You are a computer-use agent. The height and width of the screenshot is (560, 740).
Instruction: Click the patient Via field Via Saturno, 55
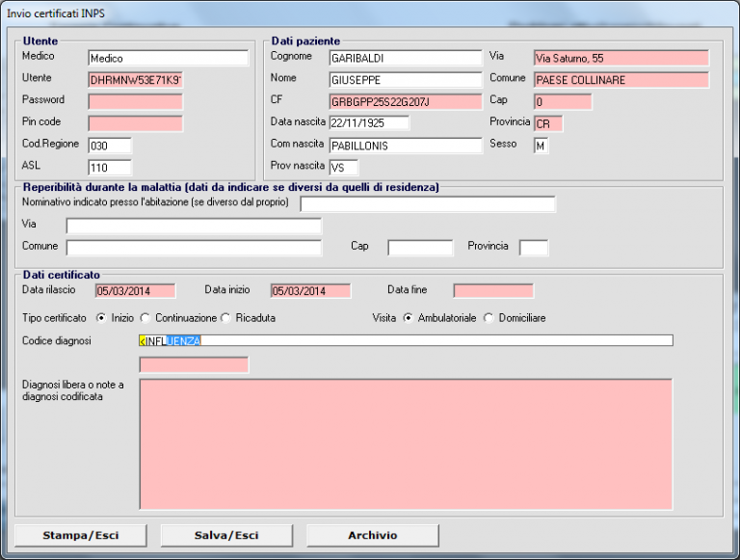621,58
